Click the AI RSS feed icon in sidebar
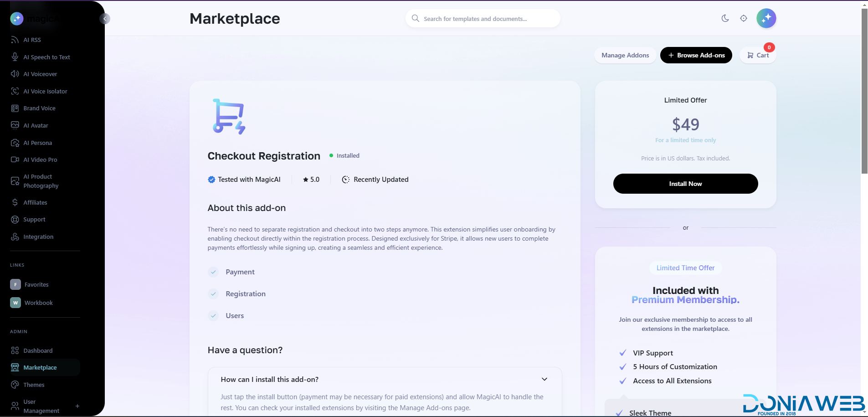 pos(15,40)
